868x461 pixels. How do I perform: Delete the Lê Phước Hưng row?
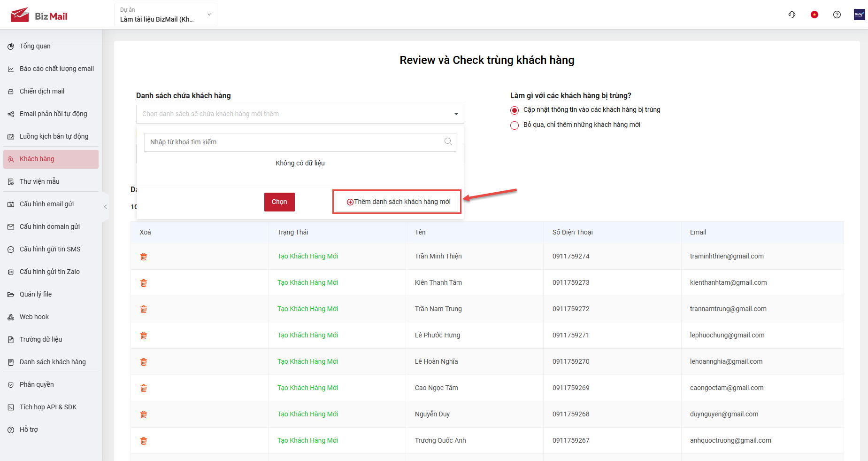tap(144, 336)
